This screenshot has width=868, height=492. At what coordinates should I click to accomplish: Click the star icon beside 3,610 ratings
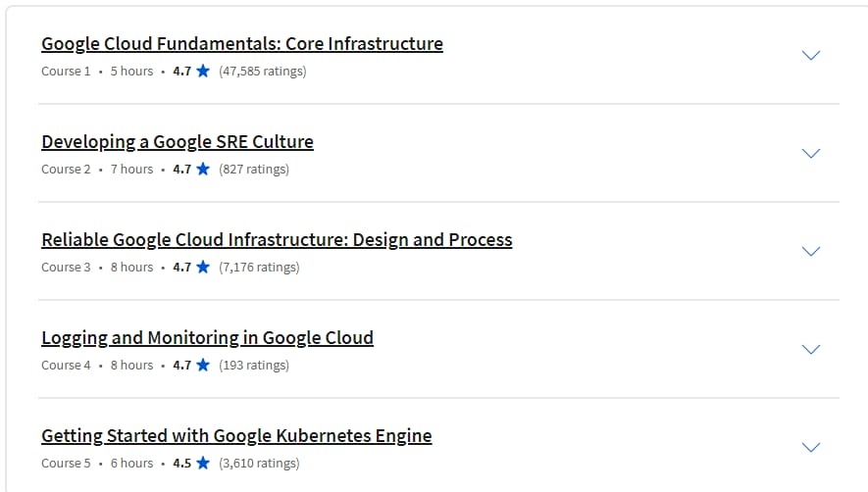[203, 464]
